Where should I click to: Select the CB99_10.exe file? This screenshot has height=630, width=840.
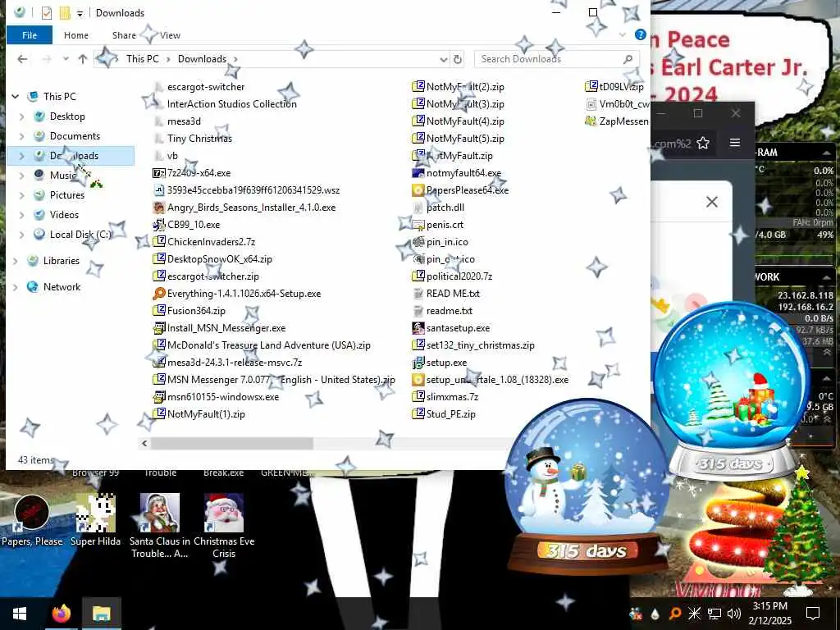coord(186,225)
